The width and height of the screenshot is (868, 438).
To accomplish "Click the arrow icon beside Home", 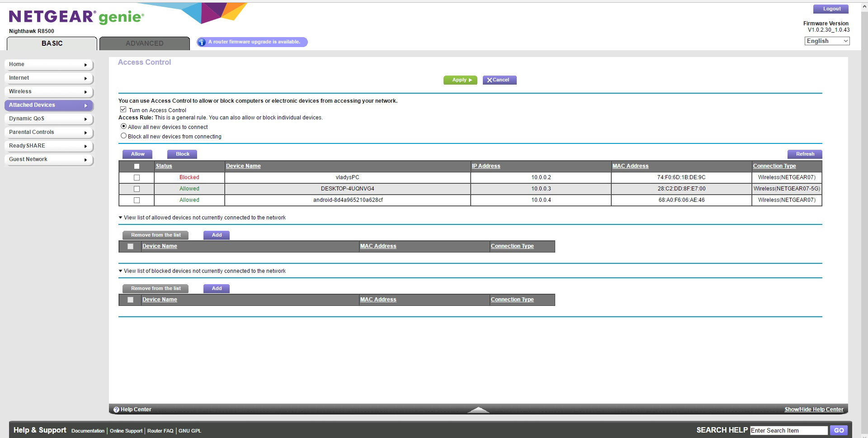I will pyautogui.click(x=85, y=65).
